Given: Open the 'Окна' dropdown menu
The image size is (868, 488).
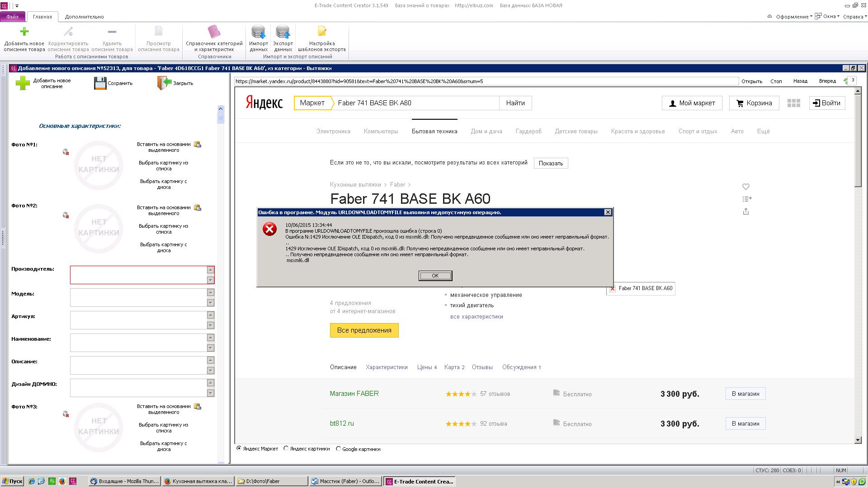Looking at the screenshot, I should coord(827,16).
